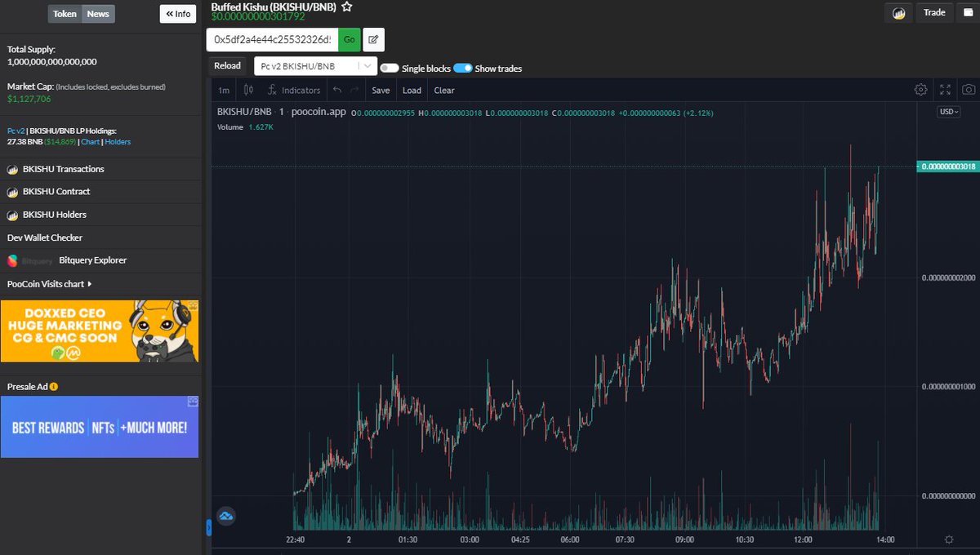Change the 1m chart interval
Image resolution: width=980 pixels, height=555 pixels.
[x=224, y=91]
